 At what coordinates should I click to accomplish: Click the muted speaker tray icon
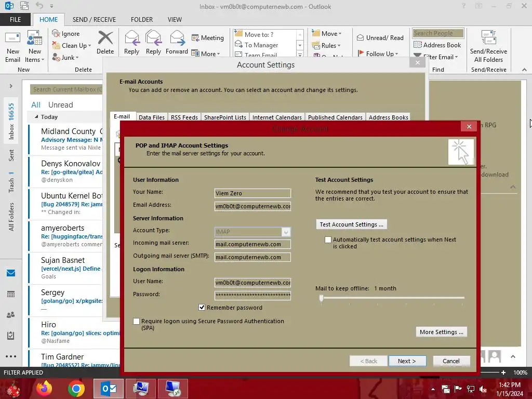[x=483, y=389]
